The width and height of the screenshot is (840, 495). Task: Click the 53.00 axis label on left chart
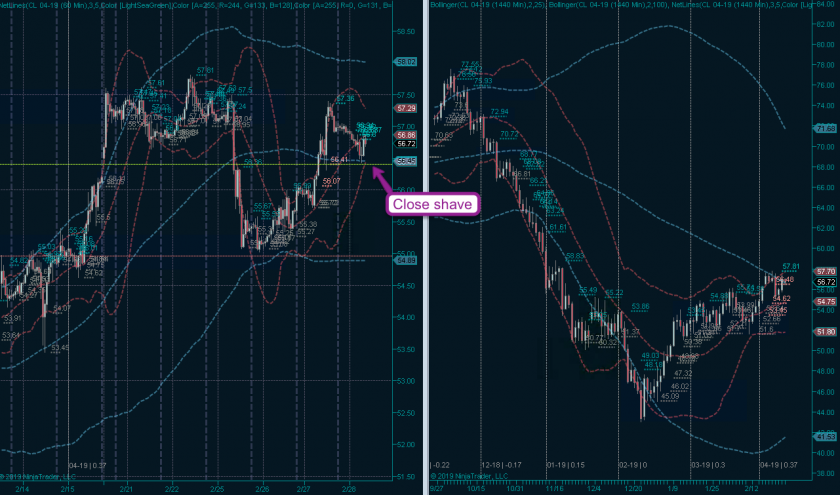click(405, 381)
